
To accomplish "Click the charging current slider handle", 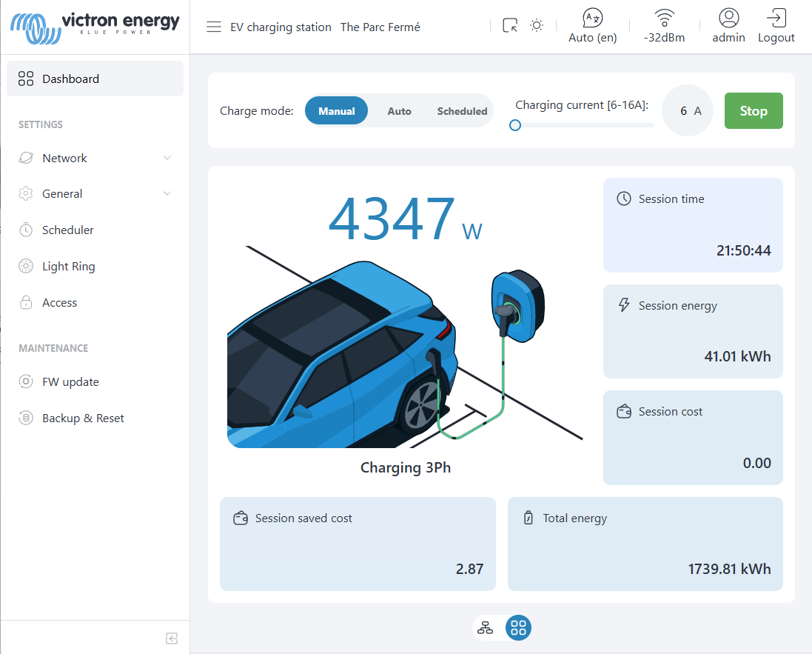I will (514, 125).
